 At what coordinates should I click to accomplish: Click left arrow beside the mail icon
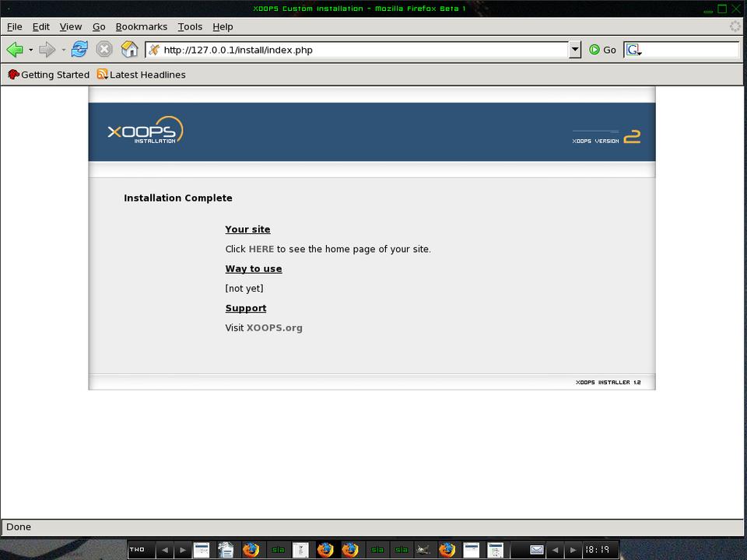pyautogui.click(x=555, y=550)
